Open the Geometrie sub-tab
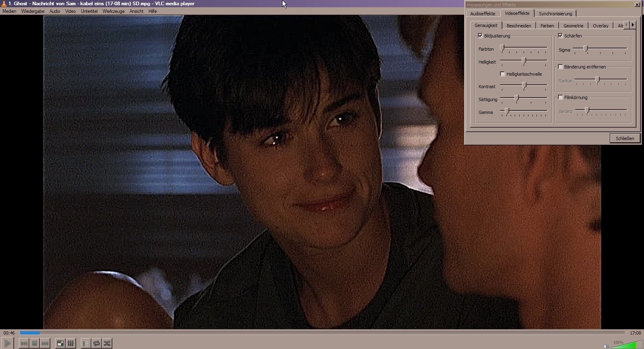This screenshot has height=349, width=644. point(573,26)
